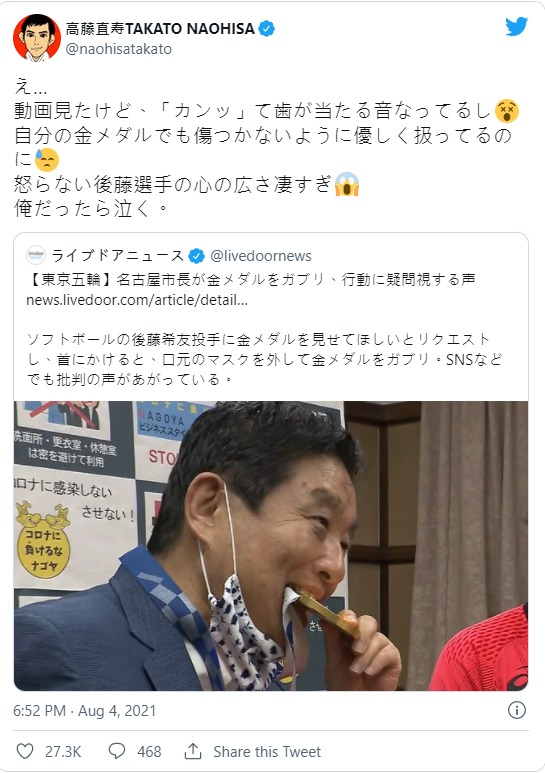Like the tweet with the heart icon

click(x=25, y=751)
